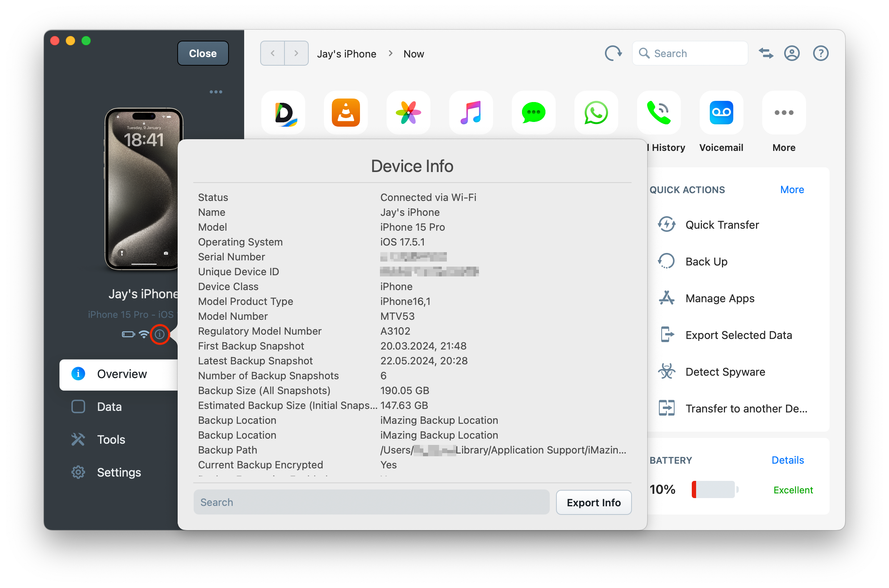
Task: Open the account profile icon
Action: (x=792, y=53)
